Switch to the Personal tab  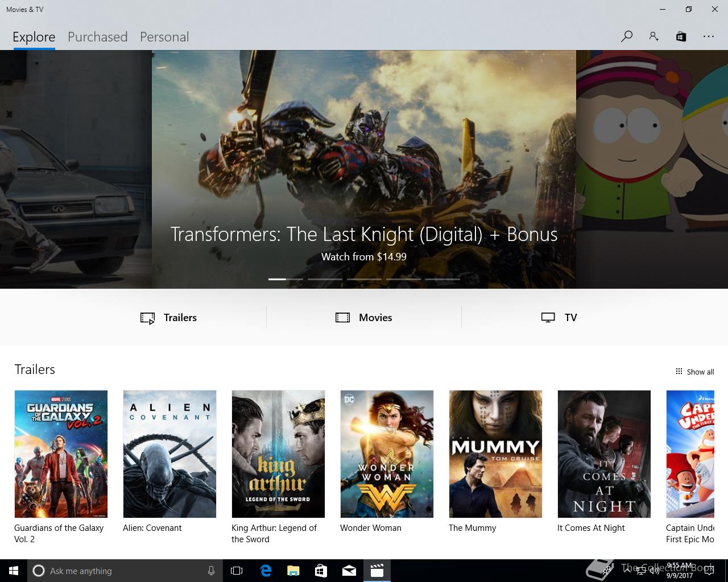tap(164, 37)
